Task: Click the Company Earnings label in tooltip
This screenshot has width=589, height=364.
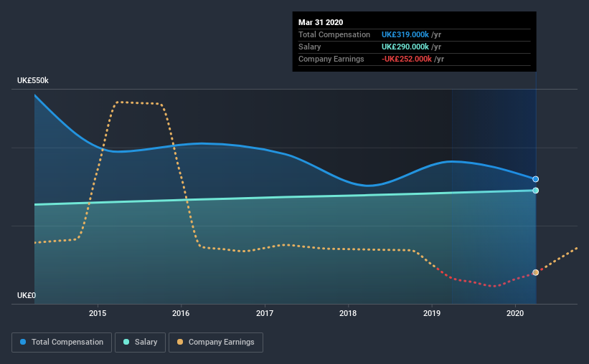Action: pos(331,59)
